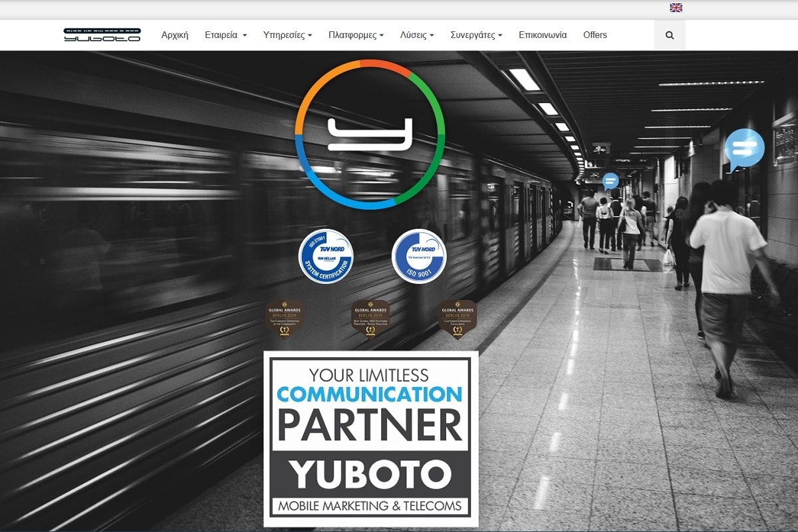Open the ISO 9001 TUV NORD badge

(419, 256)
